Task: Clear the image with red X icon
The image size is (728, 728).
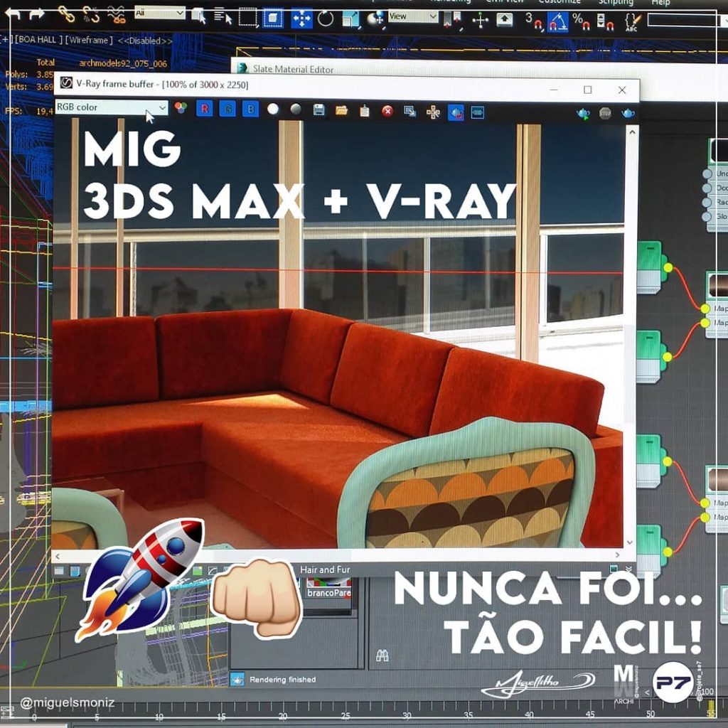Action: pyautogui.click(x=387, y=111)
